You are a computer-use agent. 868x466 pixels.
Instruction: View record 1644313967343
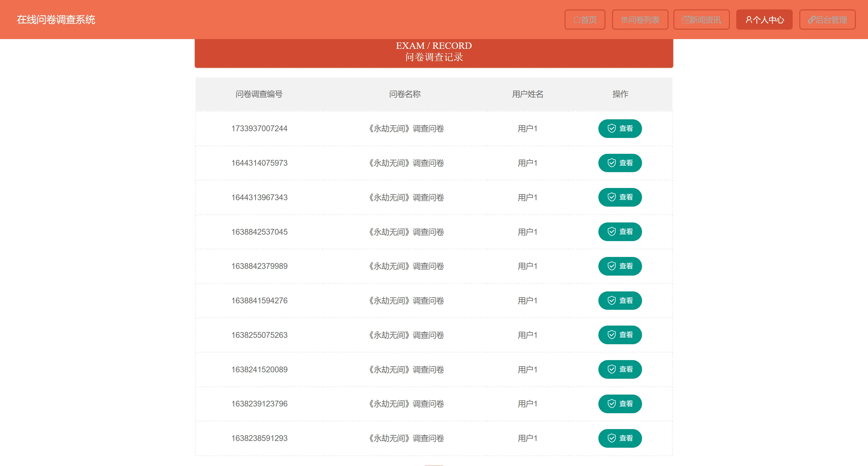coord(620,197)
